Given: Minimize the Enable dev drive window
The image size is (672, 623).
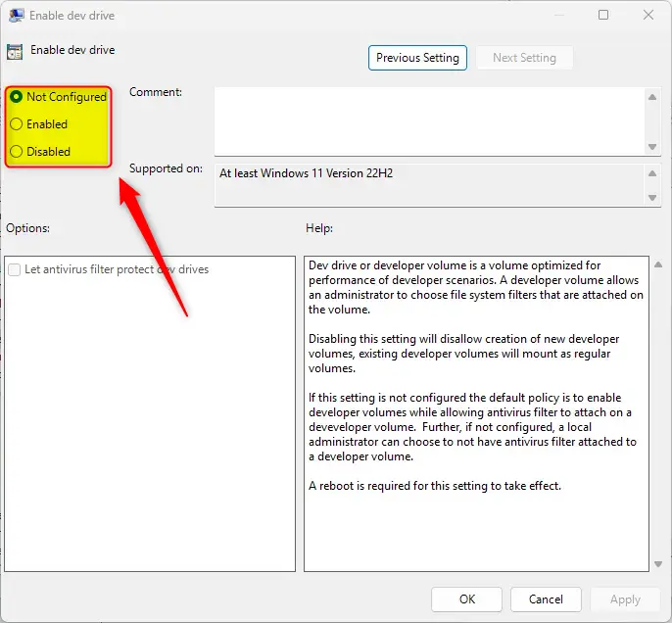Looking at the screenshot, I should (558, 15).
